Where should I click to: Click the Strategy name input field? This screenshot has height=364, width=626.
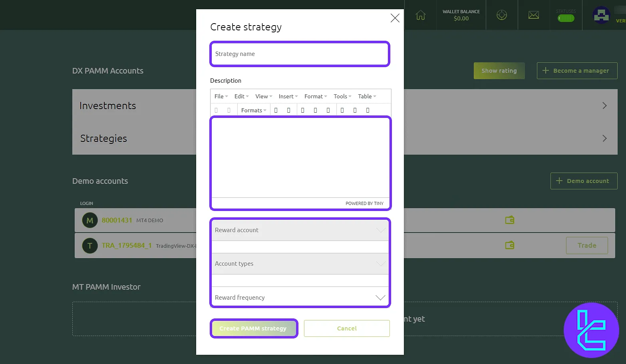(x=300, y=54)
